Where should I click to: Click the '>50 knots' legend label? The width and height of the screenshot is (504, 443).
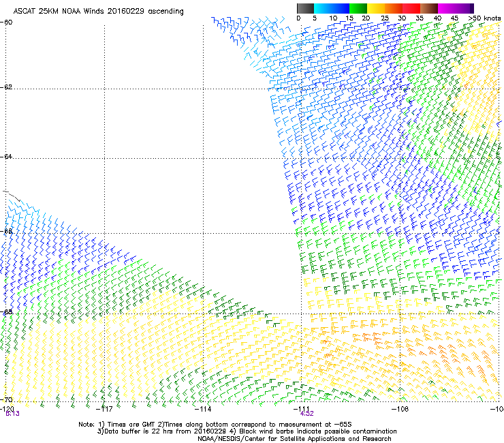(484, 18)
